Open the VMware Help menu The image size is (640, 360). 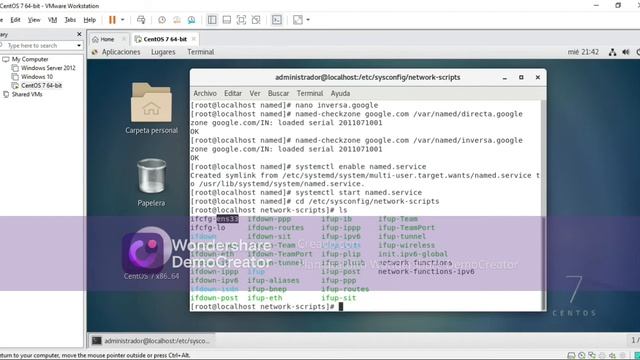(x=89, y=20)
